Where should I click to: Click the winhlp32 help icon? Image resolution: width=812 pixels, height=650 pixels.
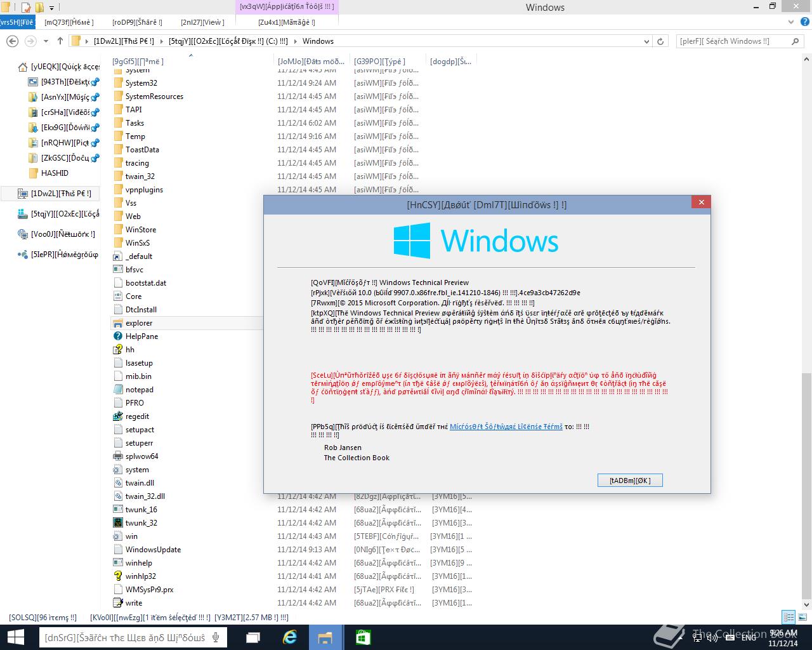click(x=117, y=576)
